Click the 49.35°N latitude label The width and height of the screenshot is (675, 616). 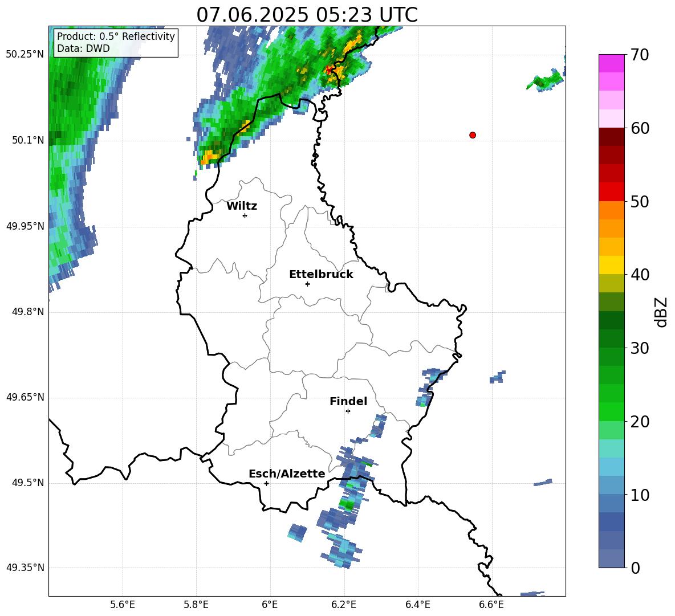(25, 568)
